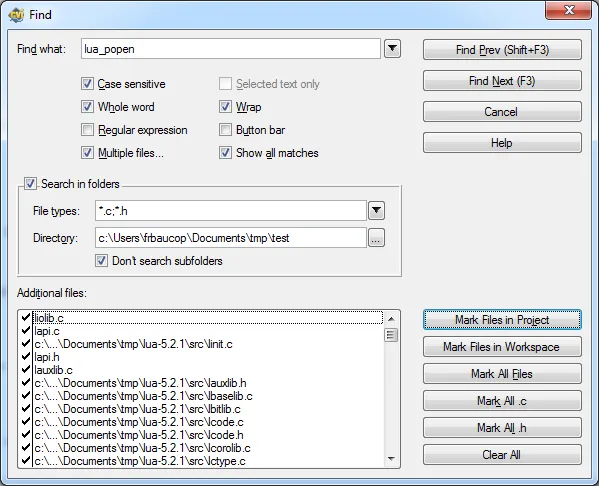599x486 pixels.
Task: Click Find Next (F3) button
Action: point(502,81)
